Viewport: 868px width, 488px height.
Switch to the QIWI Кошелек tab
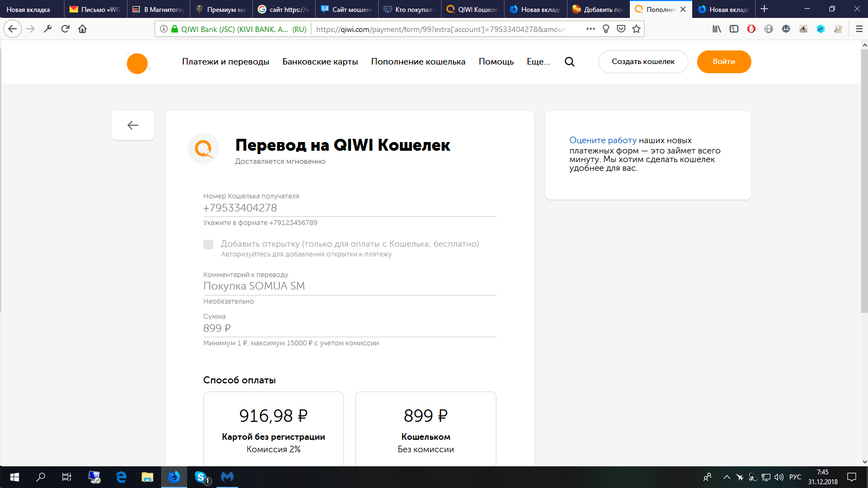pyautogui.click(x=472, y=9)
